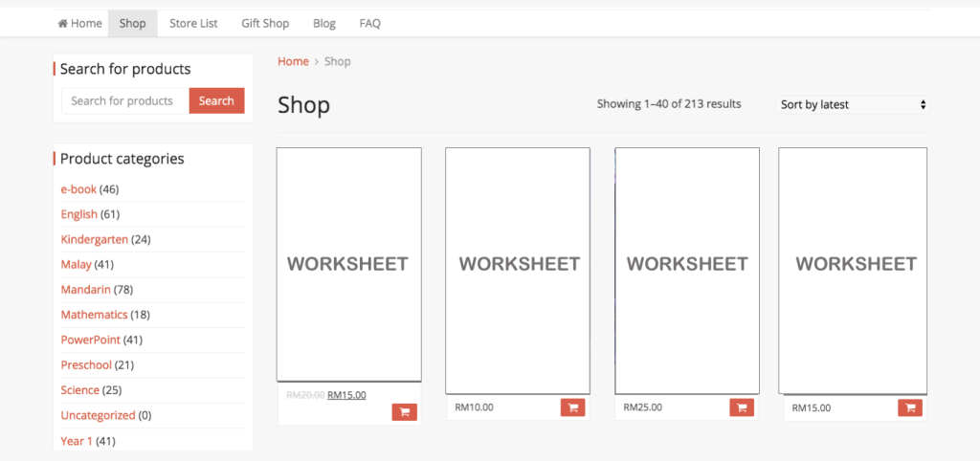980x461 pixels.
Task: Click the Search for products field
Action: coord(125,101)
